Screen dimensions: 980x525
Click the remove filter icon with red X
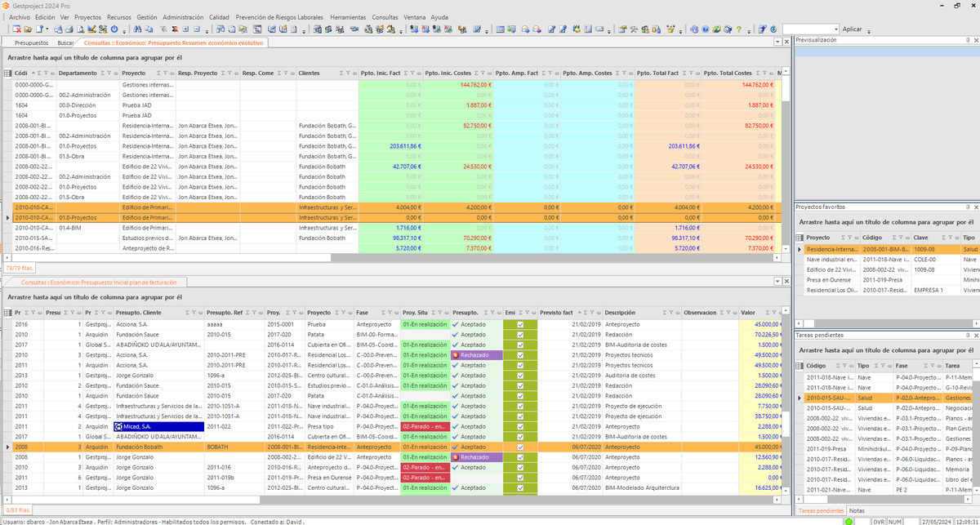[175, 29]
